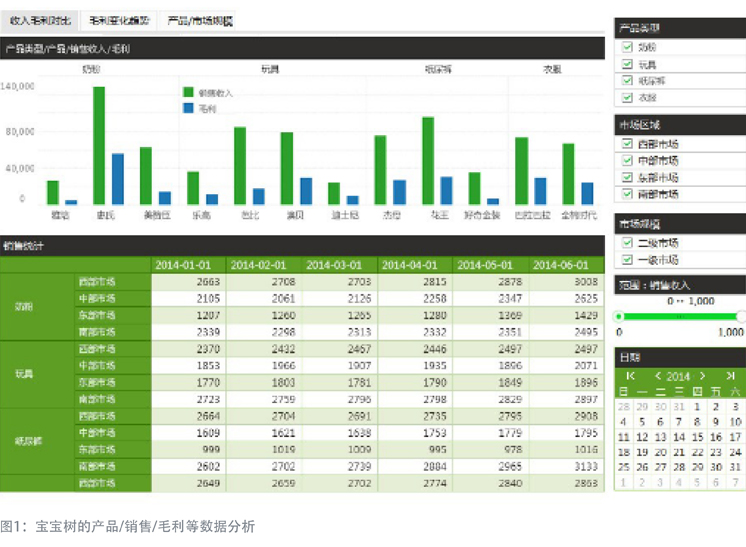Jump to the last calendar period
This screenshot has width=746, height=547.
point(731,375)
